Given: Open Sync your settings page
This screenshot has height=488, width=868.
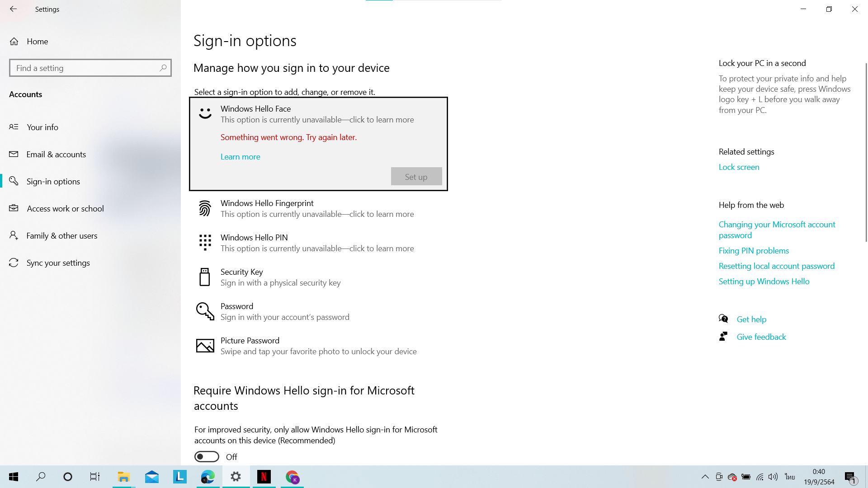Looking at the screenshot, I should 58,263.
